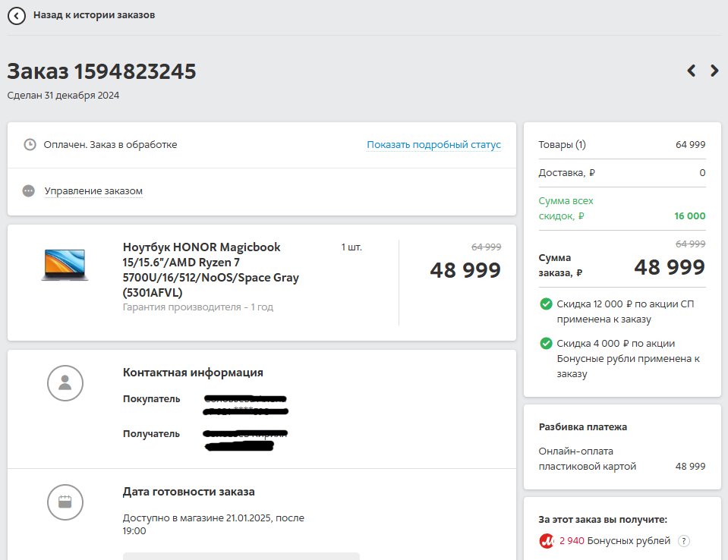Expand 'Управление заказом' menu
The image size is (728, 560).
point(93,190)
